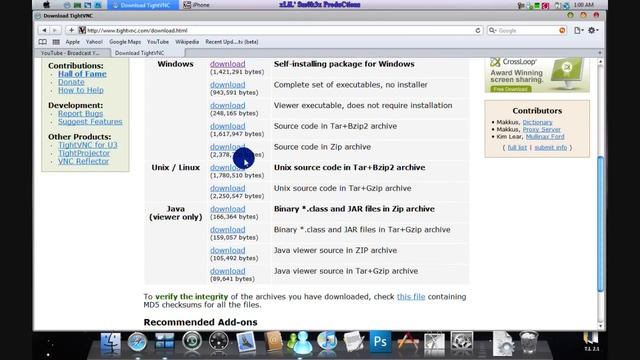The image size is (640, 360).
Task: Download Java binary JAR files in Zip
Action: [228, 209]
